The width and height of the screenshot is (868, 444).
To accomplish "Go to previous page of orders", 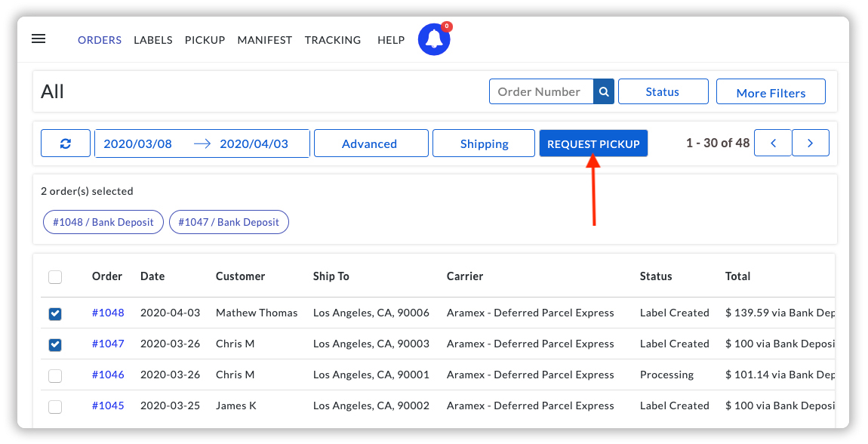I will point(773,143).
